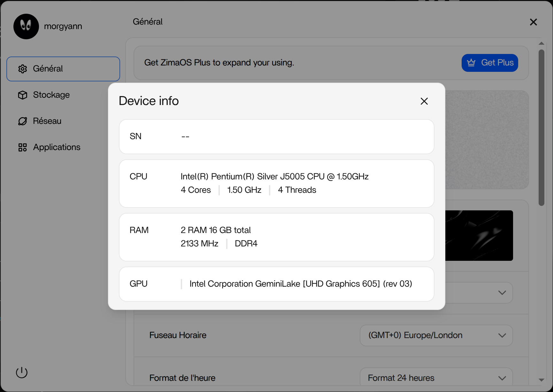Click the '4 Threads' value
This screenshot has height=392, width=553.
pyautogui.click(x=297, y=190)
